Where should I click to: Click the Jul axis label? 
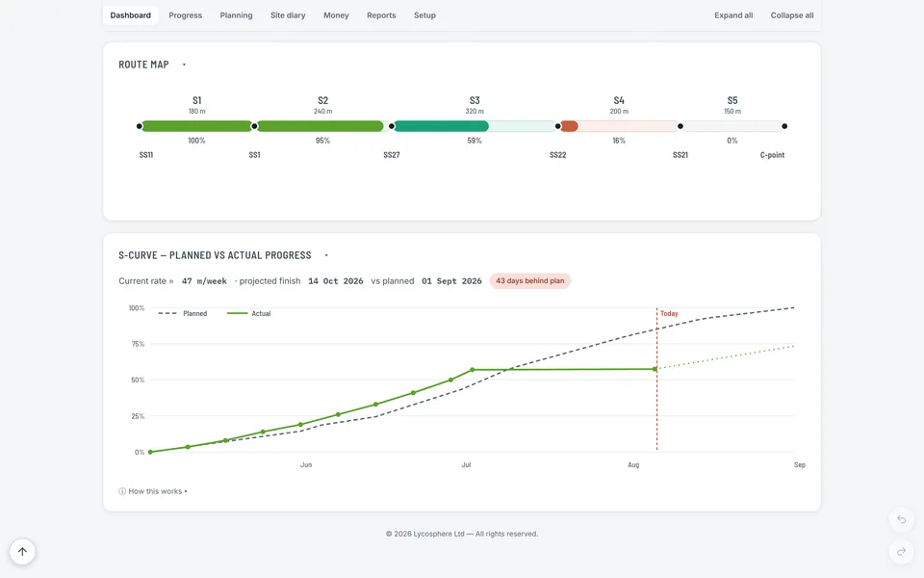point(466,464)
